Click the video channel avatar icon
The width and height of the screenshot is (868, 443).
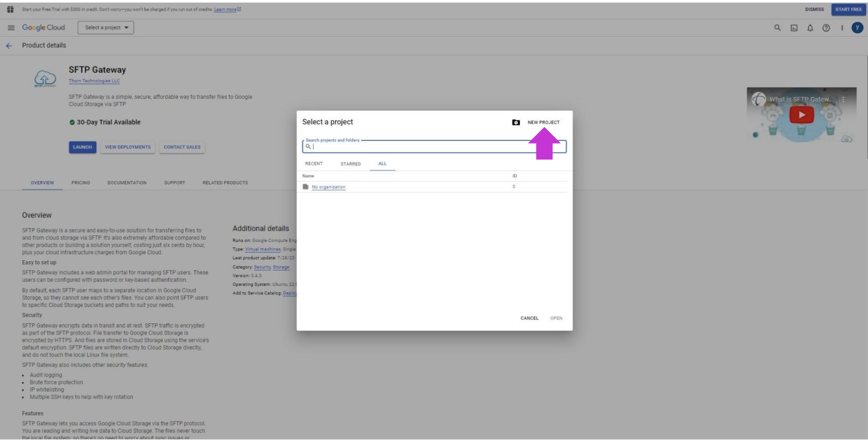[758, 99]
